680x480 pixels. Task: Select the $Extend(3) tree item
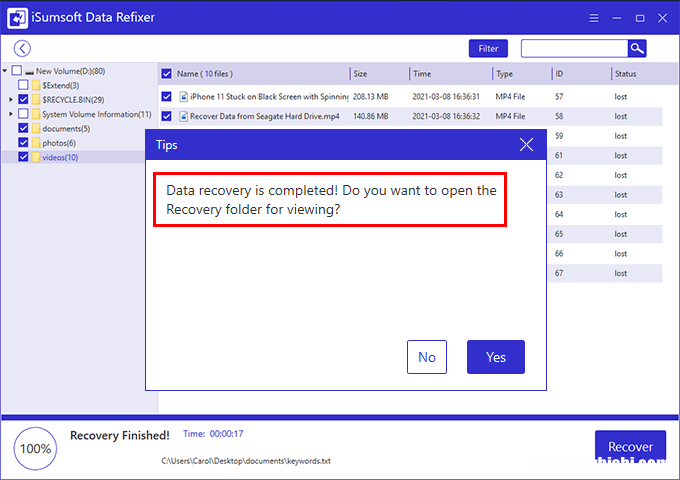coord(61,85)
